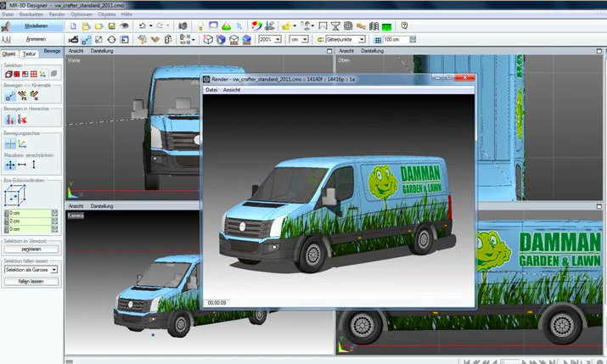Open Darstellung menu of Vorne viewport
The image size is (607, 364).
[x=102, y=51]
